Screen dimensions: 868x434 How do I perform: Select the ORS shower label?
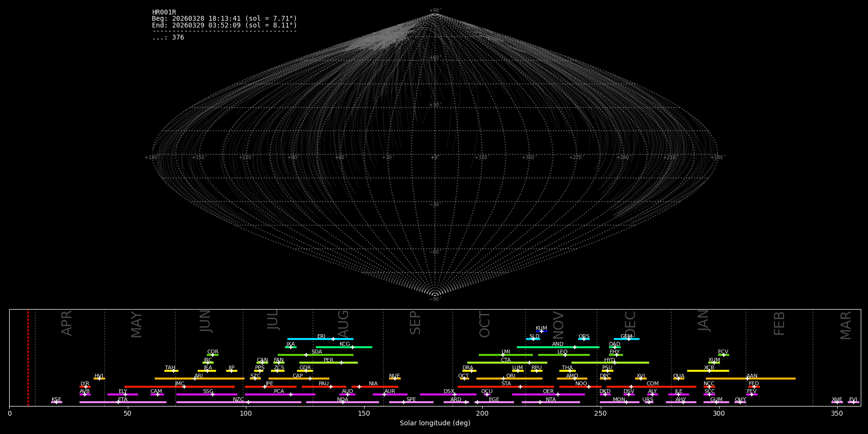584,337
